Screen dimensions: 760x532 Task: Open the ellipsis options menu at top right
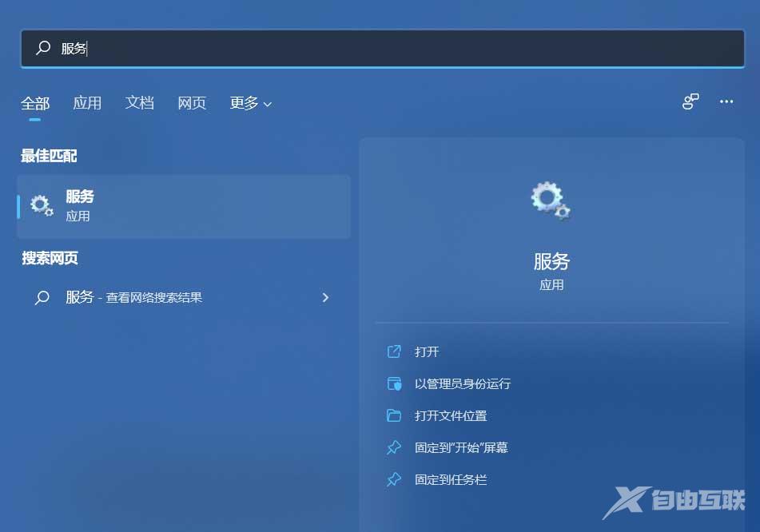726,102
